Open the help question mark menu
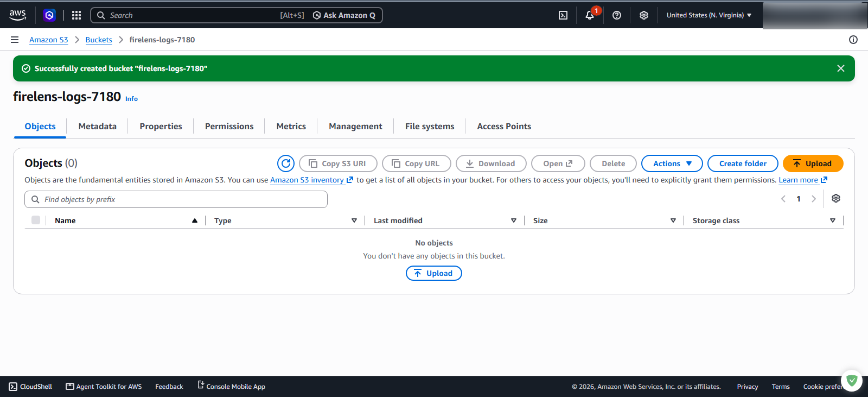This screenshot has width=868, height=397. 617,15
